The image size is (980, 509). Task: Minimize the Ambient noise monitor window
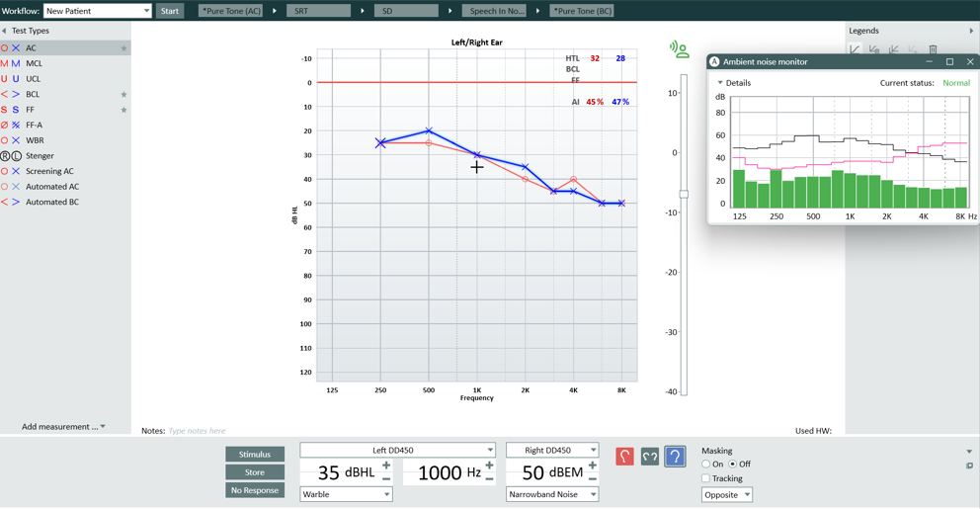pos(930,62)
